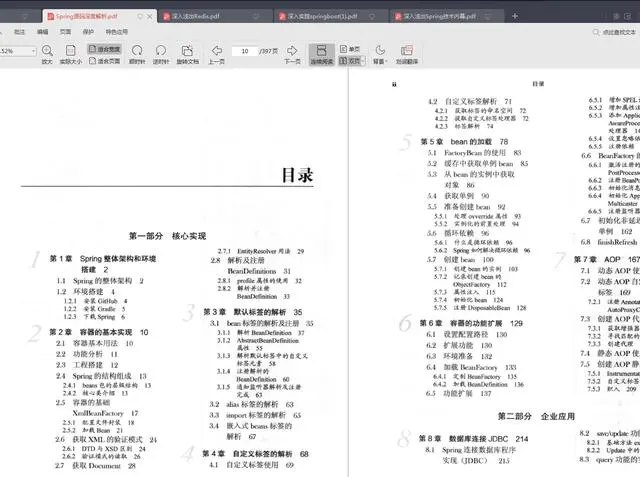The height and width of the screenshot is (477, 640).
Task: Click the 放大 zoom-in magnifier icon
Action: click(x=47, y=51)
